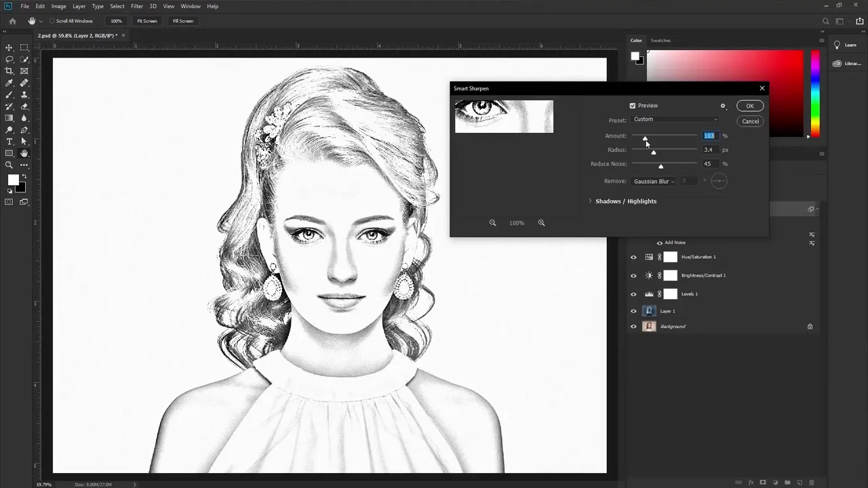Select the History Brush tool
The height and width of the screenshot is (488, 868).
[9, 106]
